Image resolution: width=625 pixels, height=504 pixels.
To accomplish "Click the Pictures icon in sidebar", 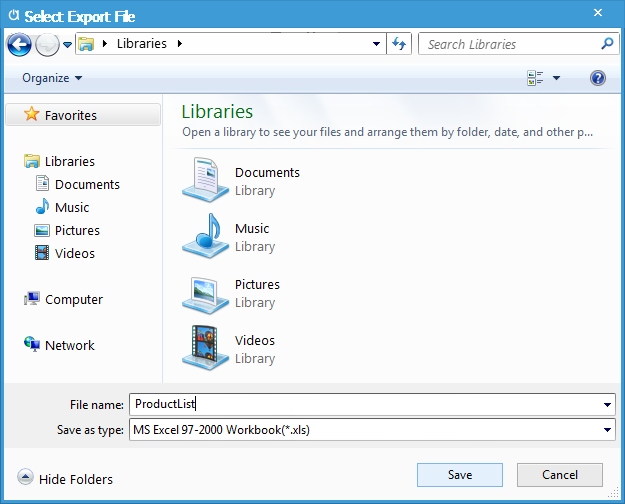I will [42, 230].
